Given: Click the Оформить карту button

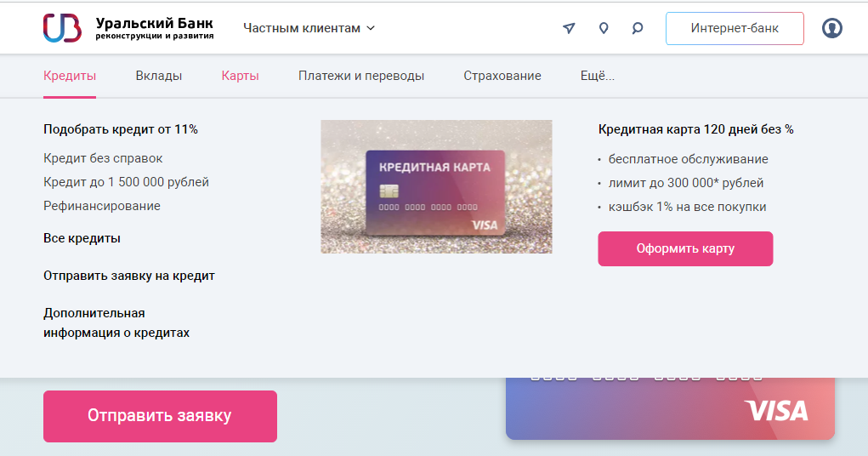Looking at the screenshot, I should pos(685,248).
